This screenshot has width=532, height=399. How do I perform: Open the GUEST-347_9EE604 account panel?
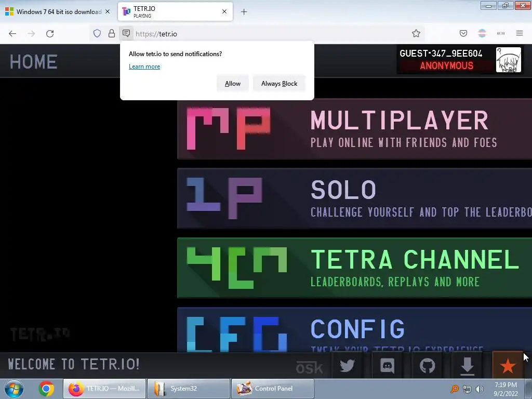coord(459,60)
